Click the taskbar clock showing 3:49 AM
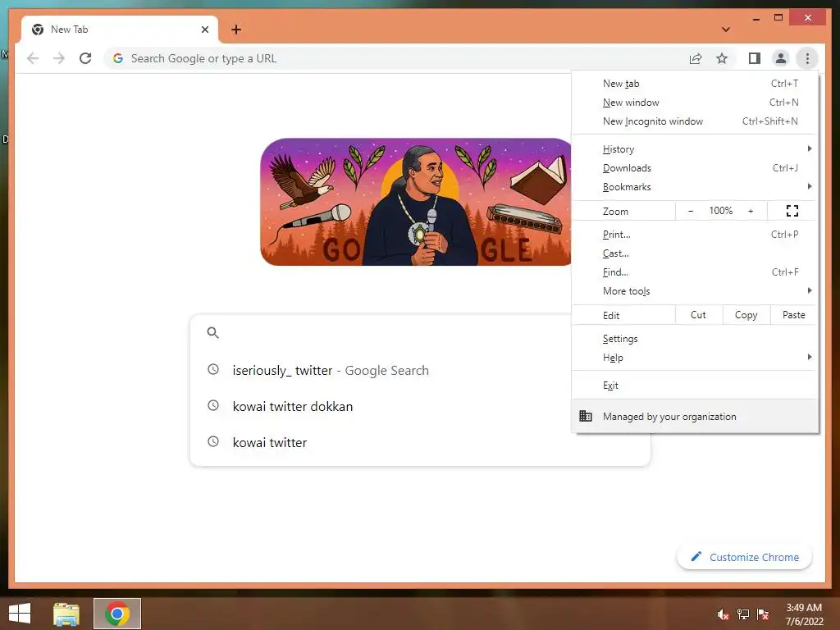This screenshot has height=630, width=840. click(804, 614)
